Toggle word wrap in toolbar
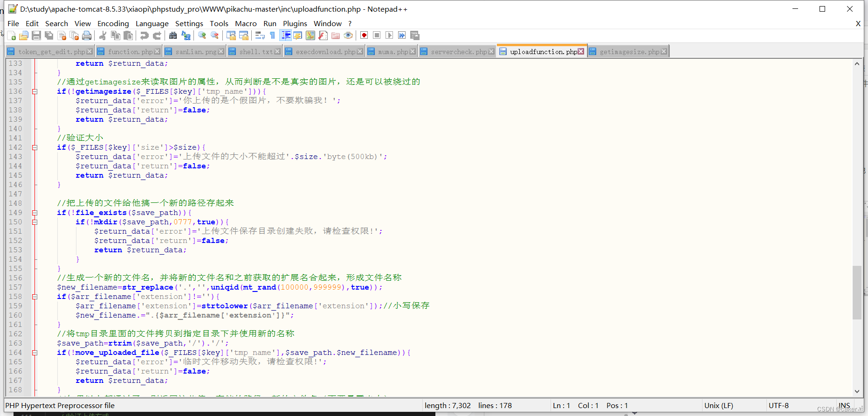This screenshot has height=416, width=868. tap(260, 35)
